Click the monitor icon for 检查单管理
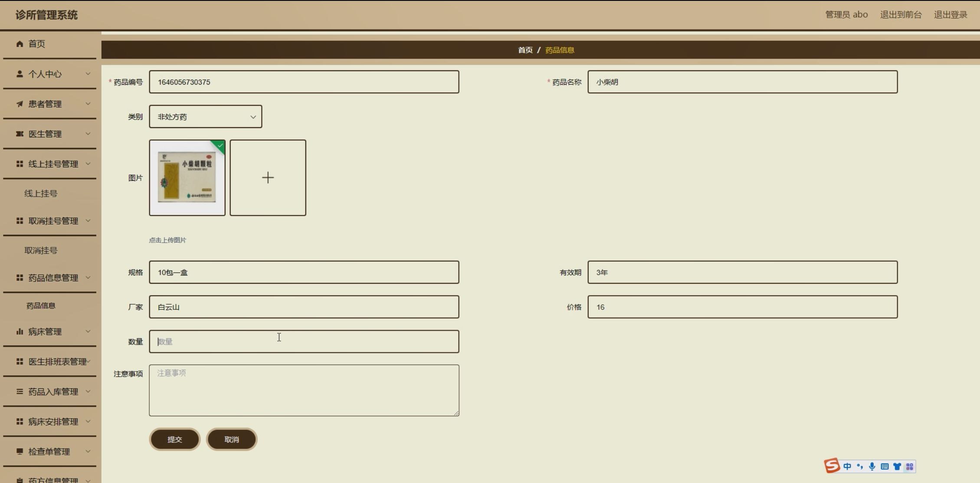 pos(20,451)
